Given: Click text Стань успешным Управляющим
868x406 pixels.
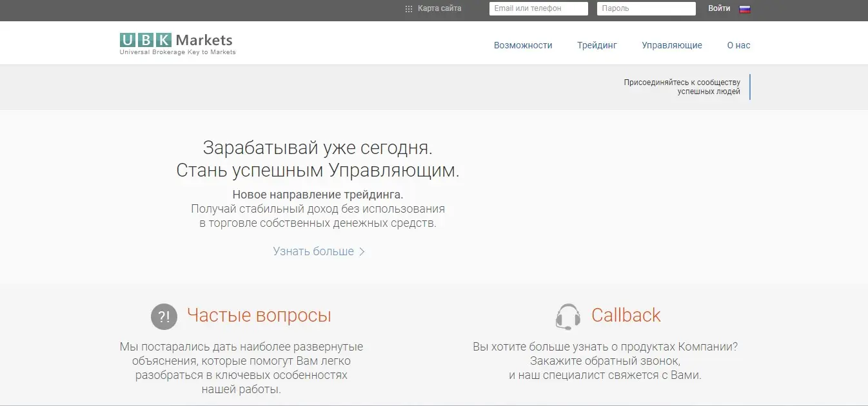Looking at the screenshot, I should point(318,171).
